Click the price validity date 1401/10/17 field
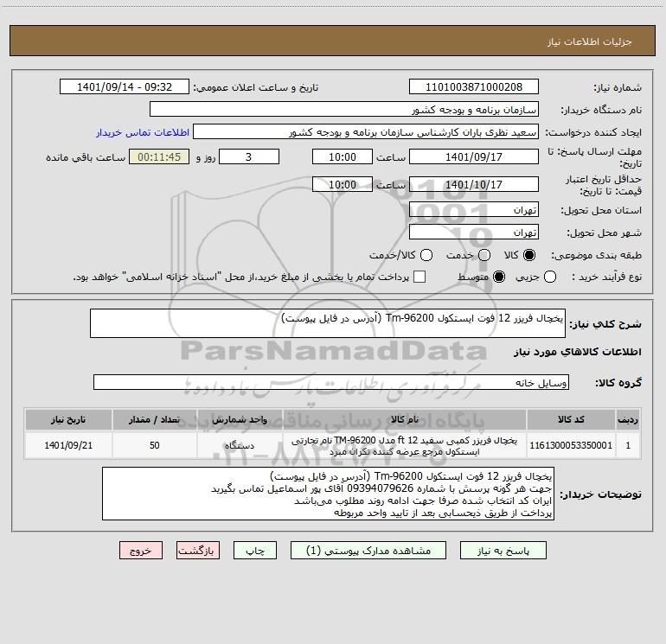The image size is (666, 644). click(x=474, y=184)
